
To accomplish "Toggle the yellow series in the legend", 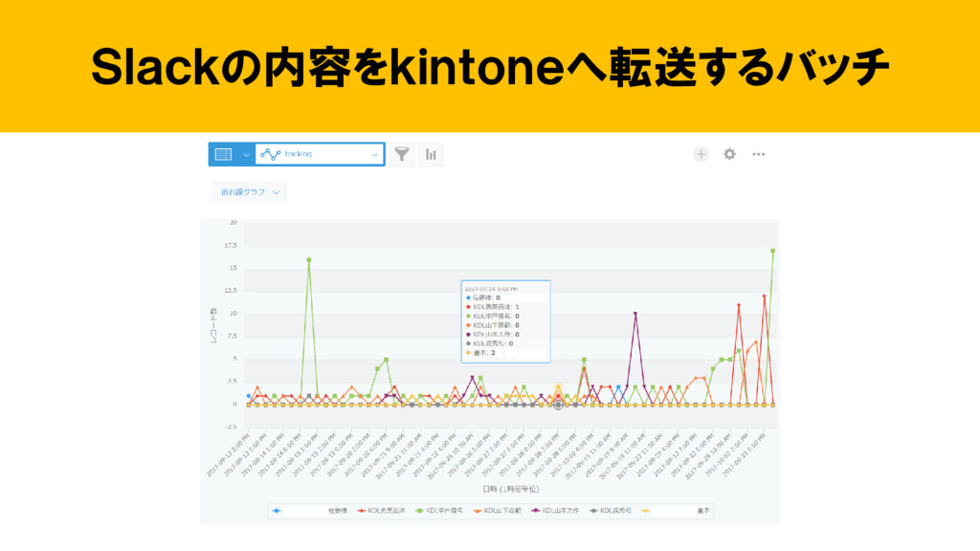I will coord(676,511).
